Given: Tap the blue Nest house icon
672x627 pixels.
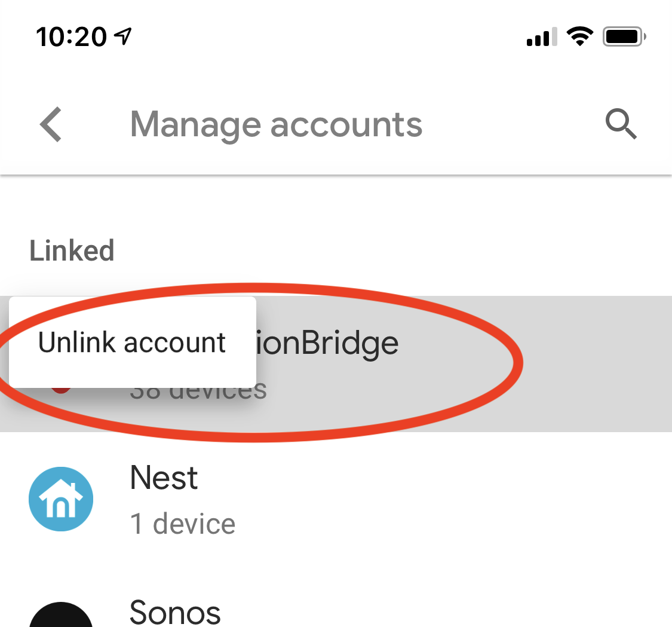Looking at the screenshot, I should click(61, 499).
